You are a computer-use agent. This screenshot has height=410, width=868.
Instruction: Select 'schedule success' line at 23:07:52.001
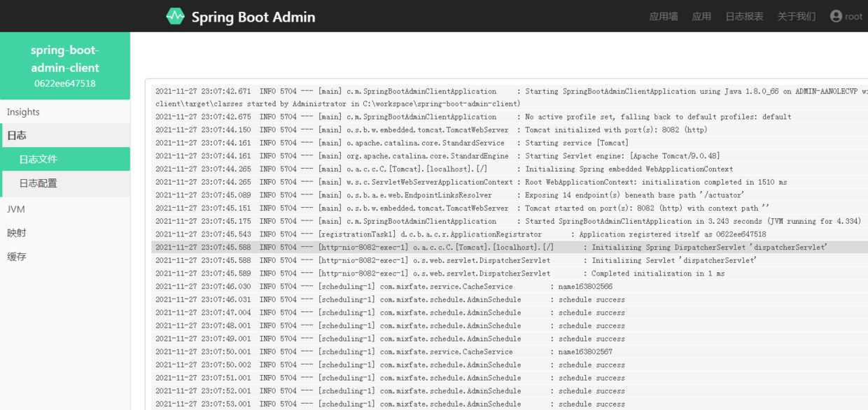click(510, 391)
